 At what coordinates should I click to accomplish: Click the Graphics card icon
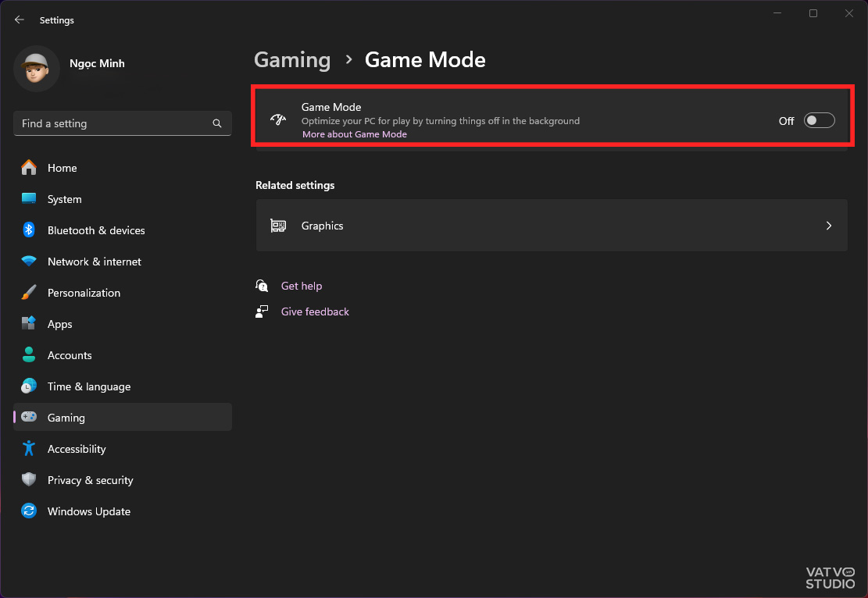point(278,226)
